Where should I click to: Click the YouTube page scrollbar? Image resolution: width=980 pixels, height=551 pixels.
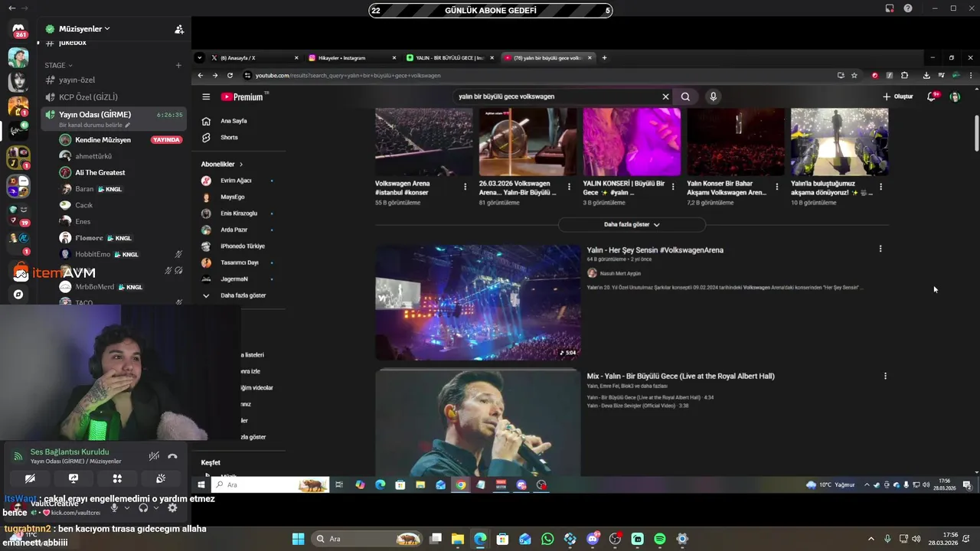point(977,134)
